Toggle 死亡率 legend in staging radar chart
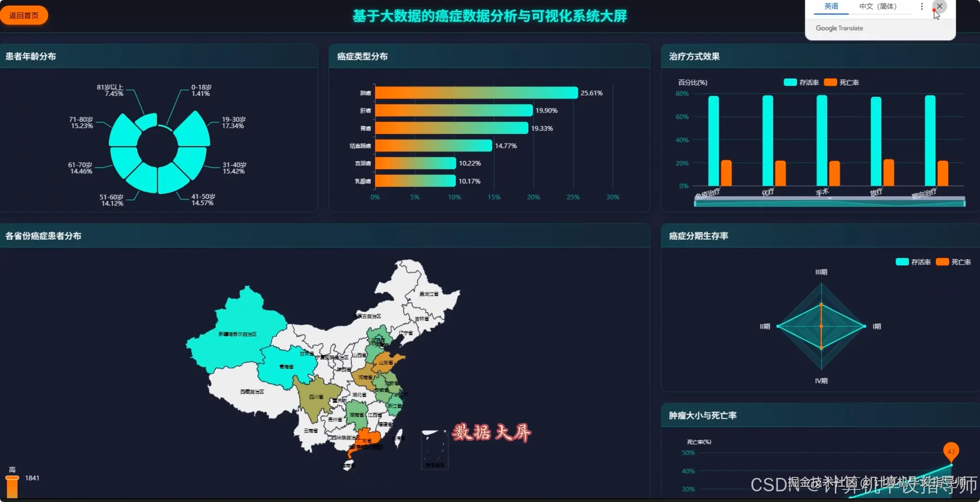 [942, 262]
